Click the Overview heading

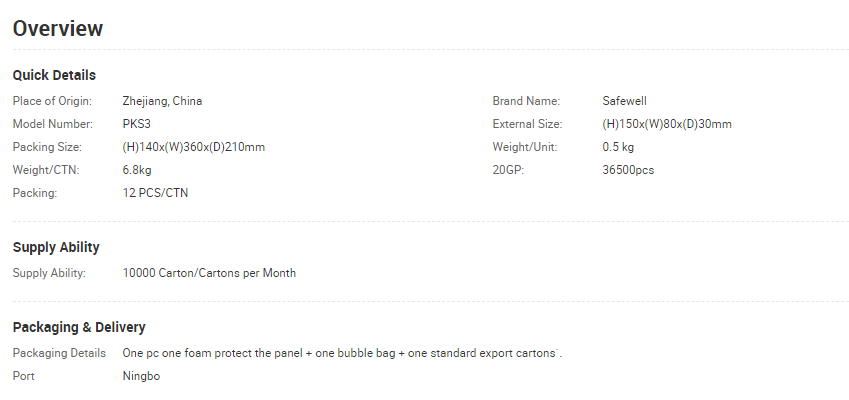point(58,29)
